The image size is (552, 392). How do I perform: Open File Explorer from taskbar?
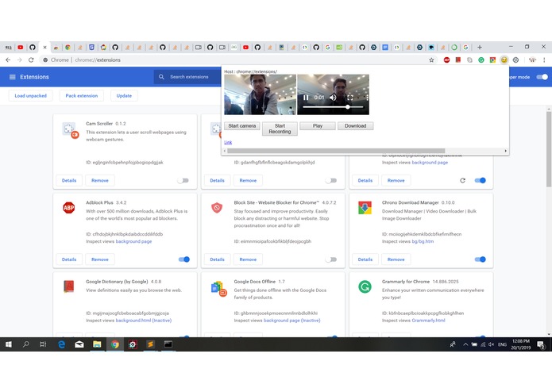click(x=97, y=344)
